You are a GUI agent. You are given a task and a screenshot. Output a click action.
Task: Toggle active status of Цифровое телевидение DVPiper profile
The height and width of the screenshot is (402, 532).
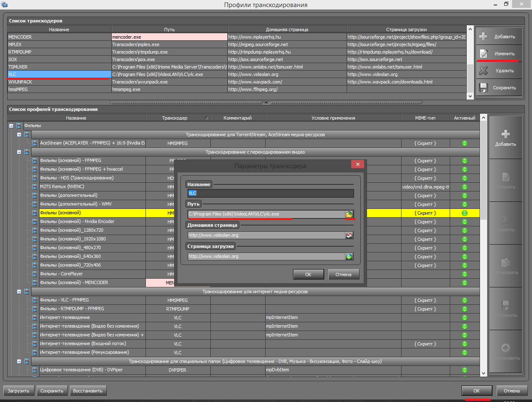(465, 370)
